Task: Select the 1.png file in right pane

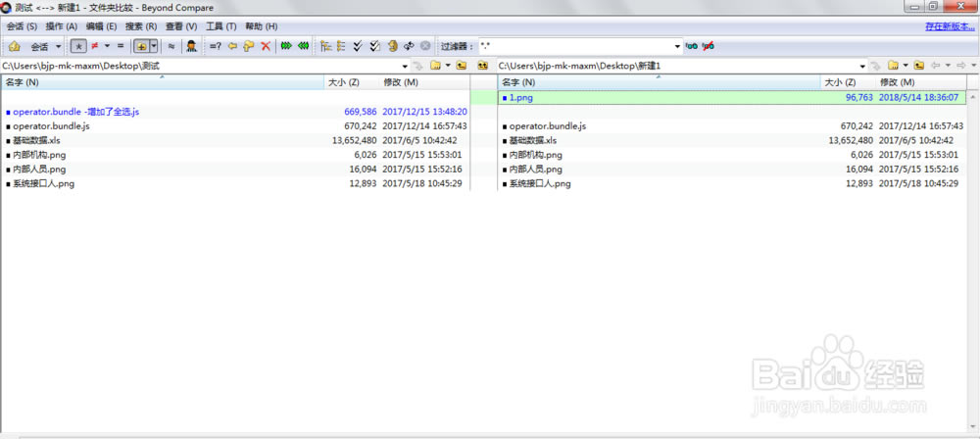Action: (520, 98)
